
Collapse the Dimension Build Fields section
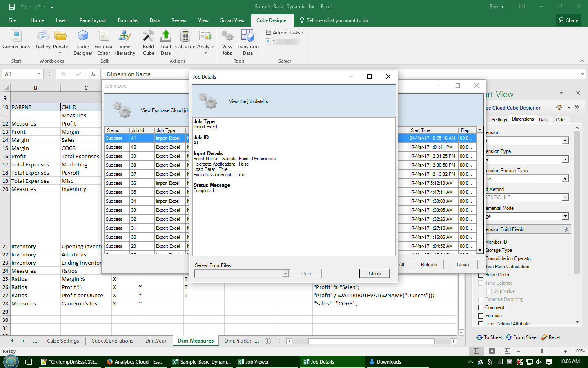pyautogui.click(x=566, y=230)
